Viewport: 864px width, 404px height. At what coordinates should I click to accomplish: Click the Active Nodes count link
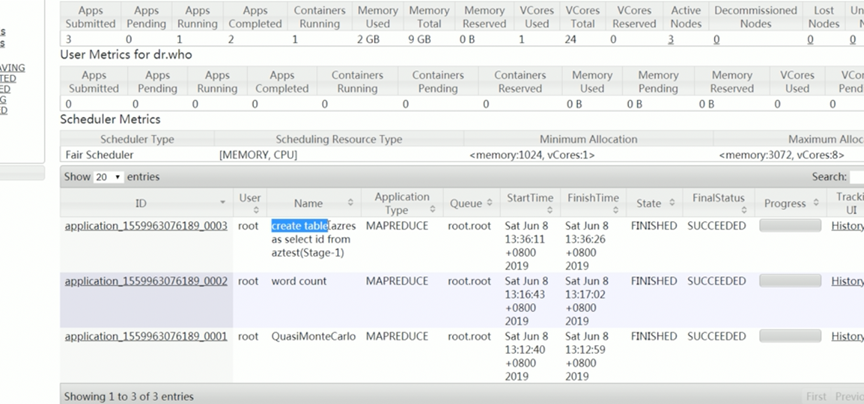click(x=670, y=40)
